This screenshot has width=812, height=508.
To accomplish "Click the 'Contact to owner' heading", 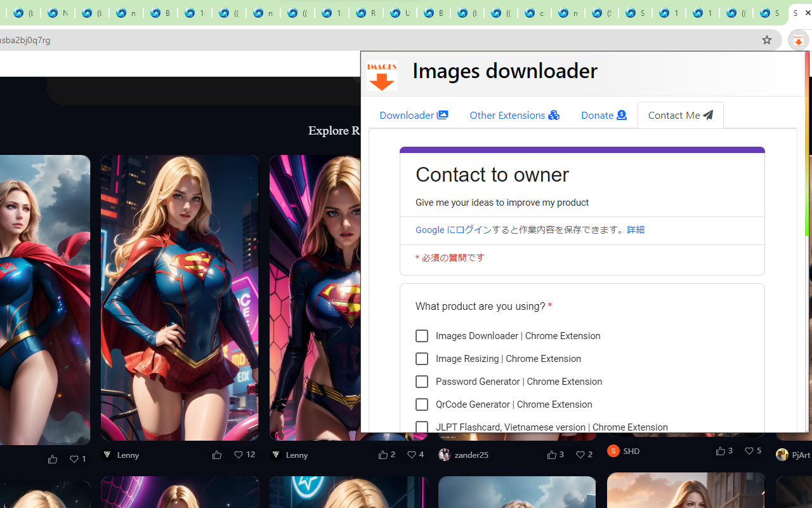I will (x=492, y=175).
